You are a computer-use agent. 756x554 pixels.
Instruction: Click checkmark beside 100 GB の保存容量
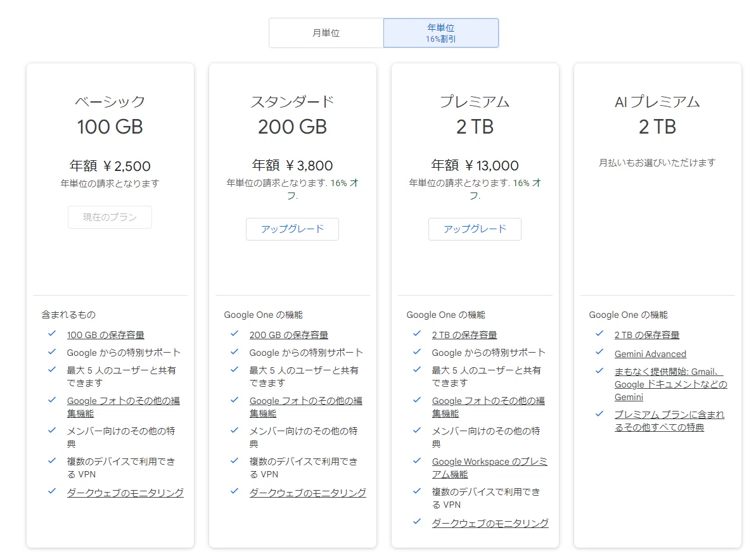tap(52, 334)
